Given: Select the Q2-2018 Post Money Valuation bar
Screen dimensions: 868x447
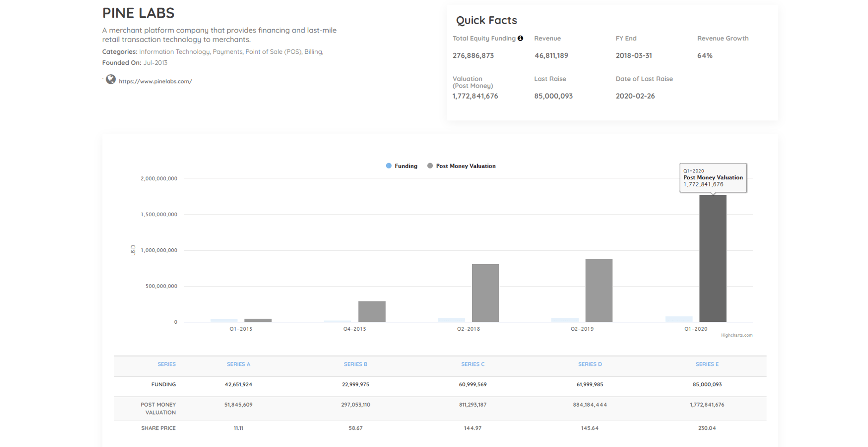Looking at the screenshot, I should pos(485,293).
